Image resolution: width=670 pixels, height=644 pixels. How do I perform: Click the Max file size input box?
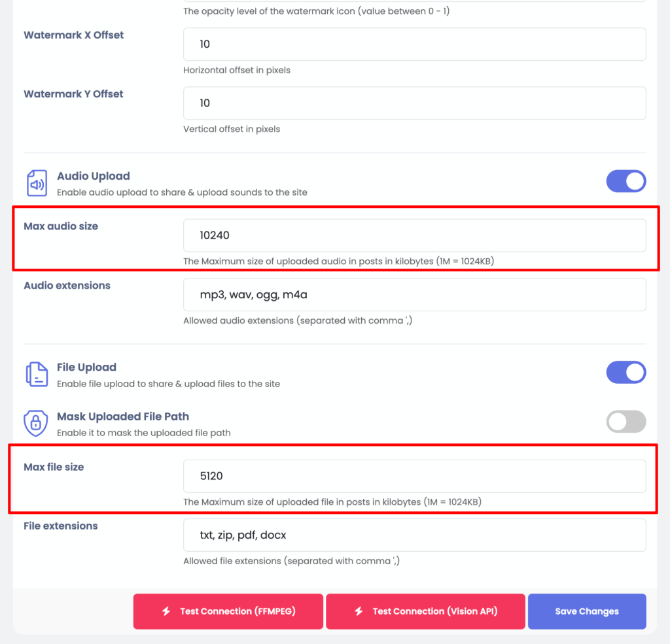pos(414,476)
